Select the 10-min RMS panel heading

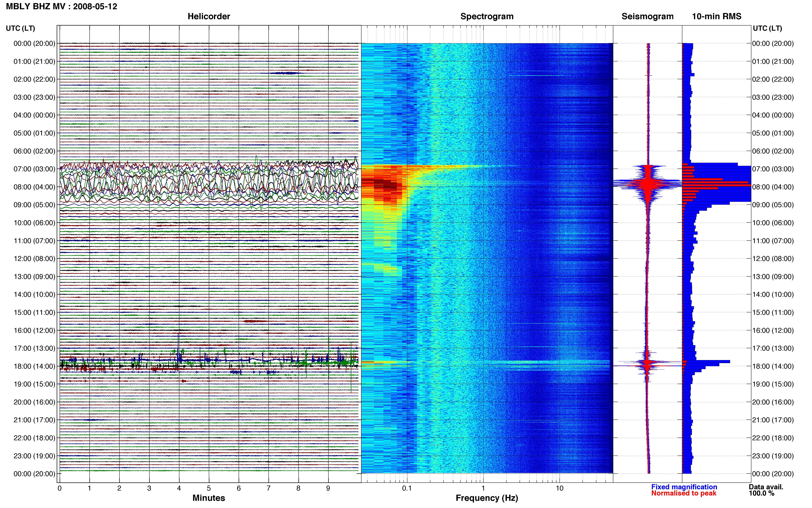point(717,16)
